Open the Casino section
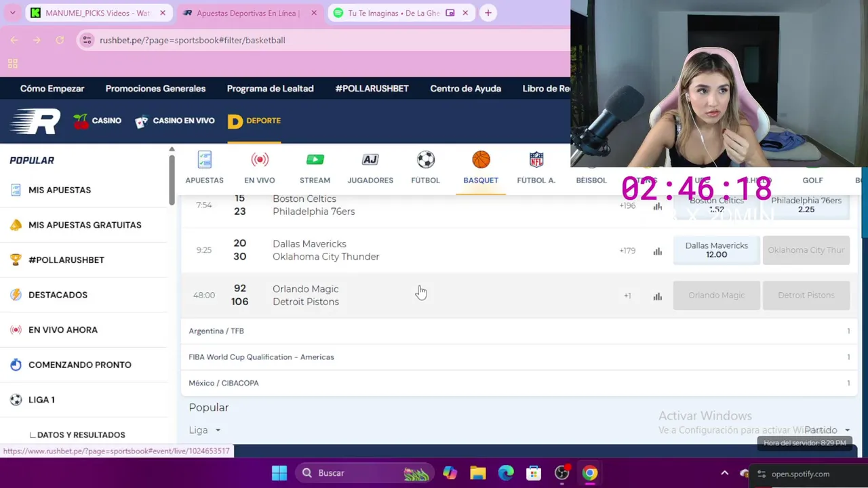The width and height of the screenshot is (868, 488). 98,121
